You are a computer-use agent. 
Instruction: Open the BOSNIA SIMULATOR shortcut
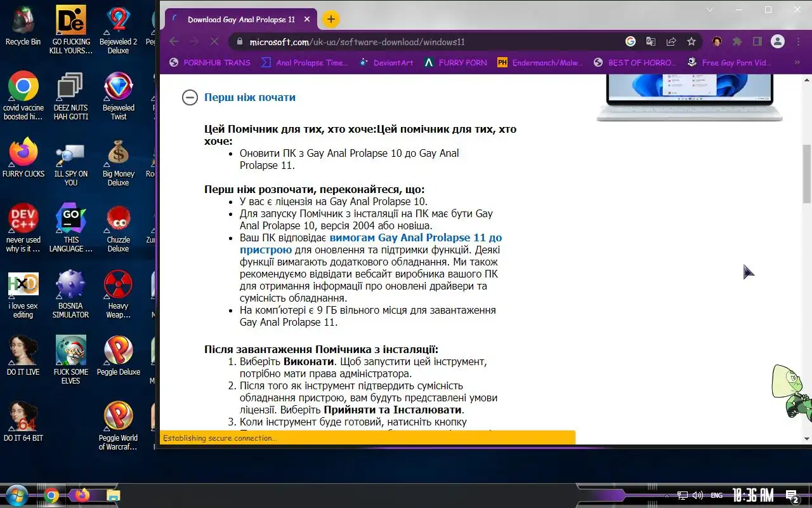(71, 295)
